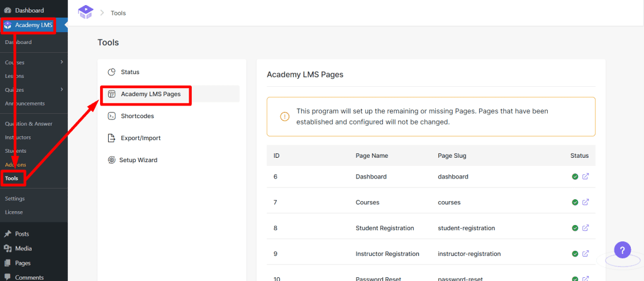Click the Academy LMS Pages list icon
The width and height of the screenshot is (644, 281).
point(112,94)
